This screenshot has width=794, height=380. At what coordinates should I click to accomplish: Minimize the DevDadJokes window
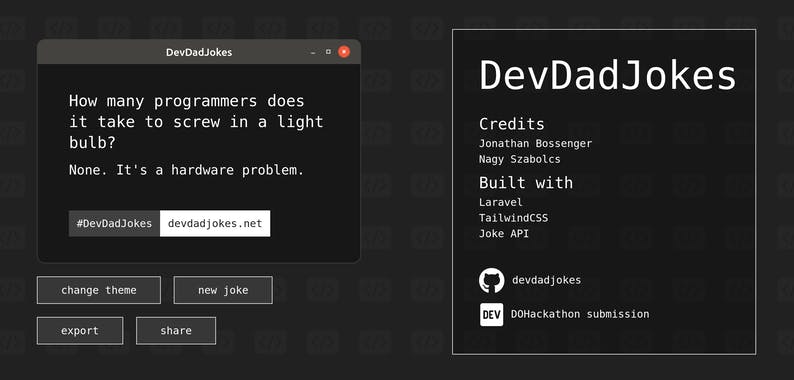click(x=313, y=52)
